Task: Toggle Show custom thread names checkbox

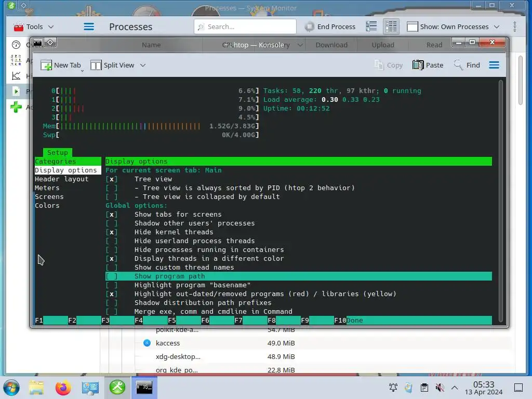Action: coord(111,268)
